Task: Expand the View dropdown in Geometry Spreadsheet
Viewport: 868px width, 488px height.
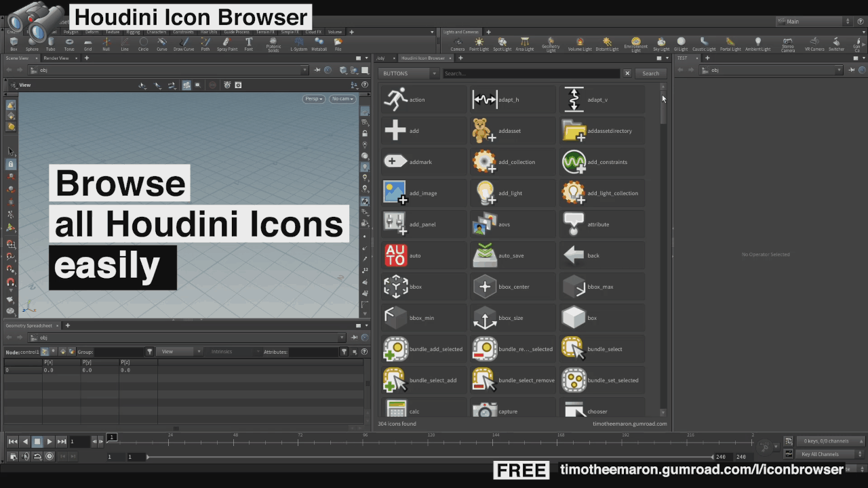Action: 179,352
